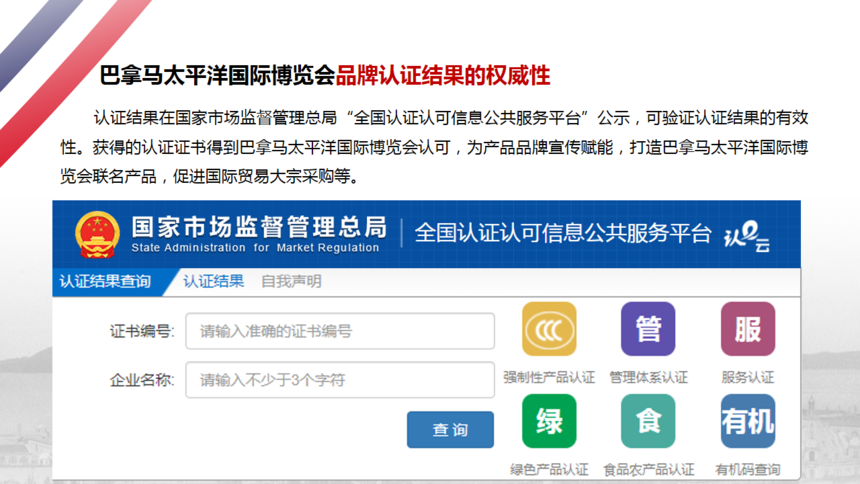Click the 国家市场监督管理总局 title text

(259, 227)
